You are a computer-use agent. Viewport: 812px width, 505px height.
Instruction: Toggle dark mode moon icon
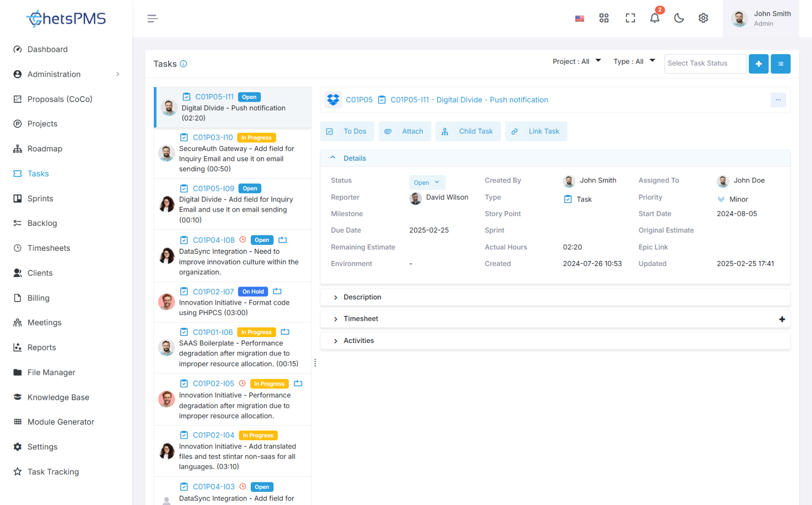679,18
